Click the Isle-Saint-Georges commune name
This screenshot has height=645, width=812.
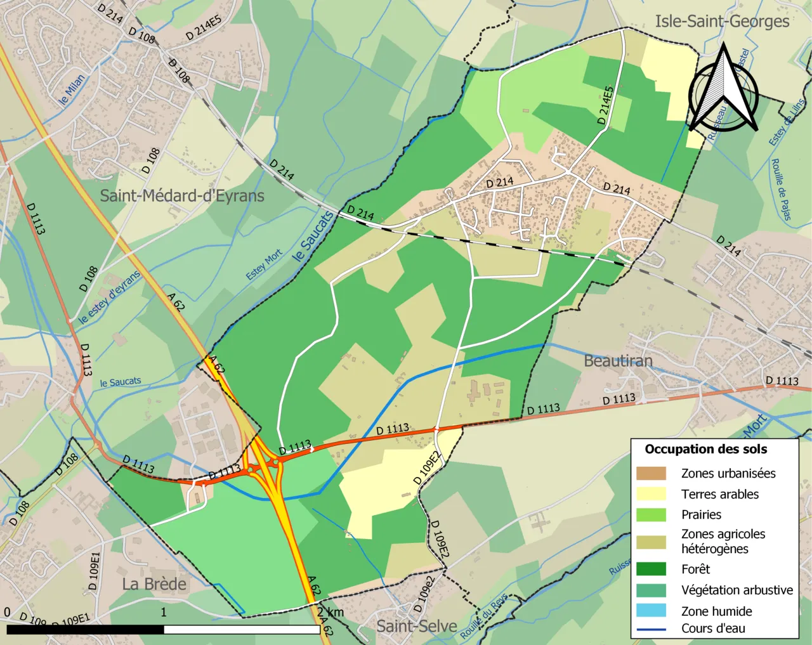[x=722, y=21]
